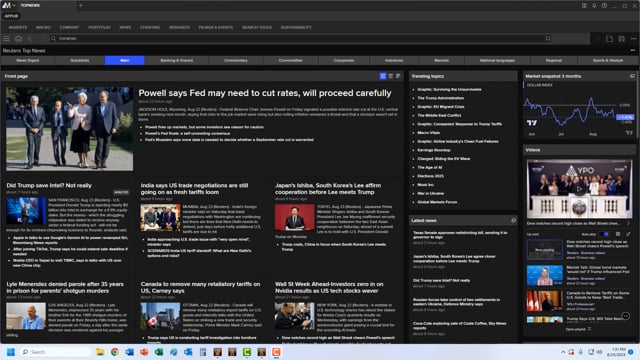Pop out Latest news panel
This screenshot has height=360, width=640.
(513, 220)
